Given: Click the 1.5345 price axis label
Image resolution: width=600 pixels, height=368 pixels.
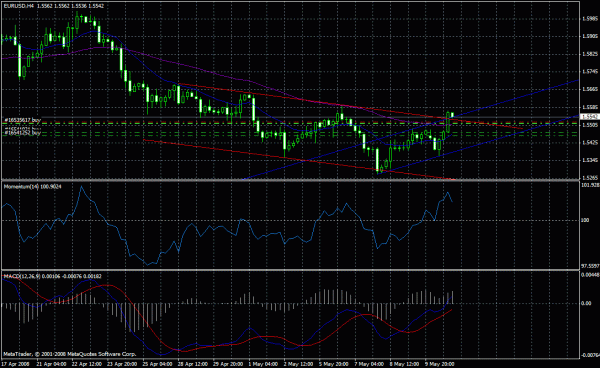Looking at the screenshot, I should click(x=590, y=160).
